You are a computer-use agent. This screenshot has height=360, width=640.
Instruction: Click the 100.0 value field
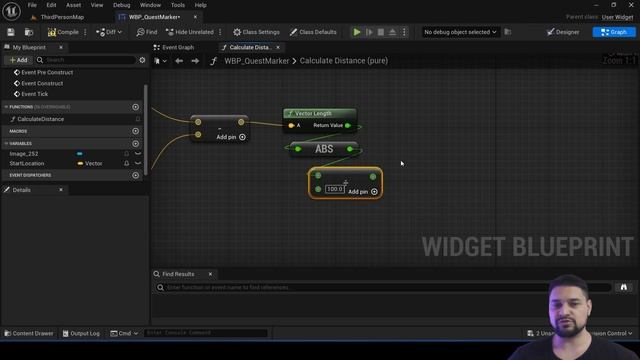[335, 189]
